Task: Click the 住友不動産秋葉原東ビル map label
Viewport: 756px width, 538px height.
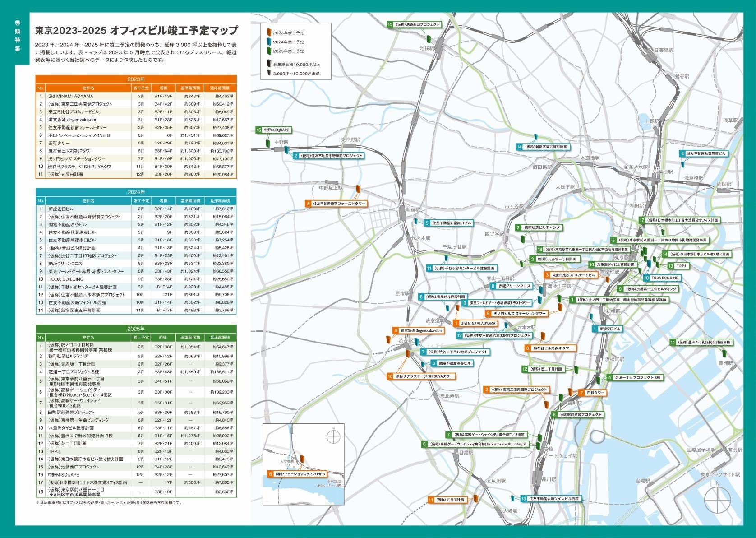Action: [704, 154]
